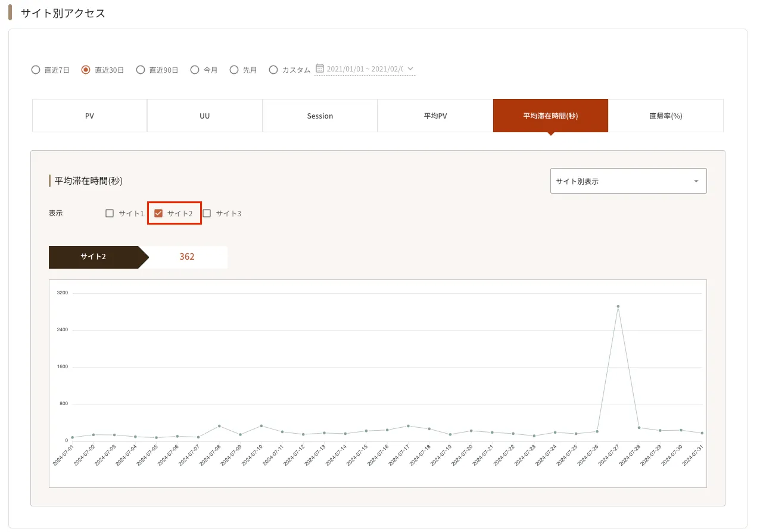Select the 平均滞在時間(秒) tab
Viewport: 760px width, 532px height.
550,116
